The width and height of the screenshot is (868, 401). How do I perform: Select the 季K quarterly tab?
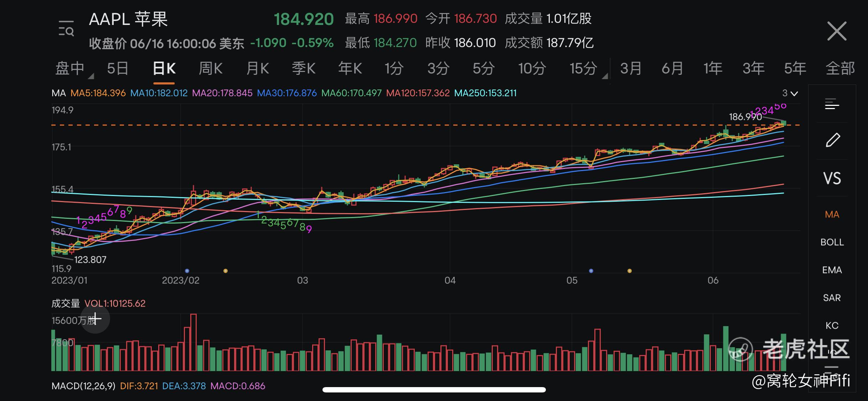click(304, 68)
